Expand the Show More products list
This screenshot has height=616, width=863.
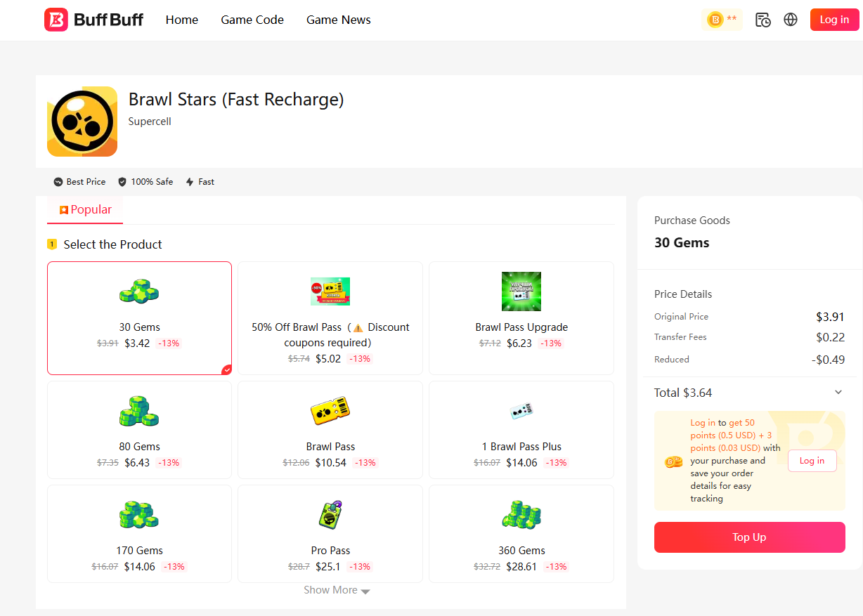[x=337, y=590]
